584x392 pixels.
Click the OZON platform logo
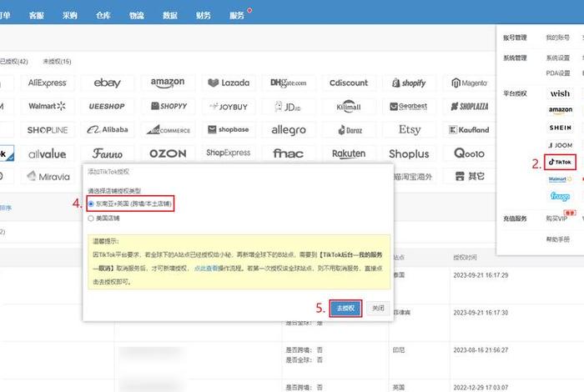click(168, 153)
